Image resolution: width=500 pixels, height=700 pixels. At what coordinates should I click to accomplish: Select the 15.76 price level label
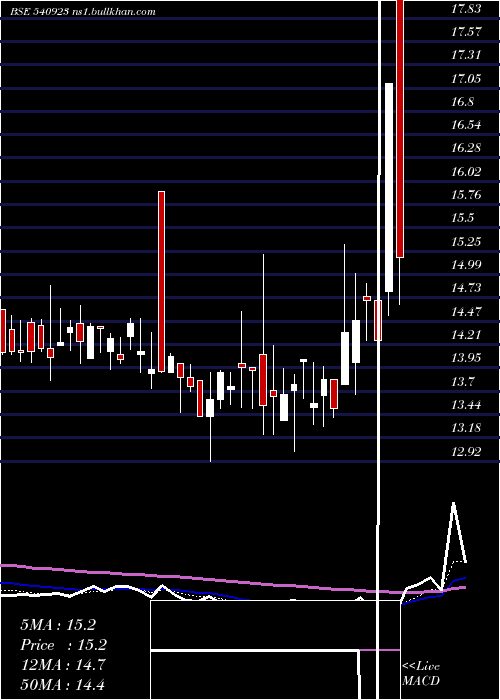click(x=466, y=194)
